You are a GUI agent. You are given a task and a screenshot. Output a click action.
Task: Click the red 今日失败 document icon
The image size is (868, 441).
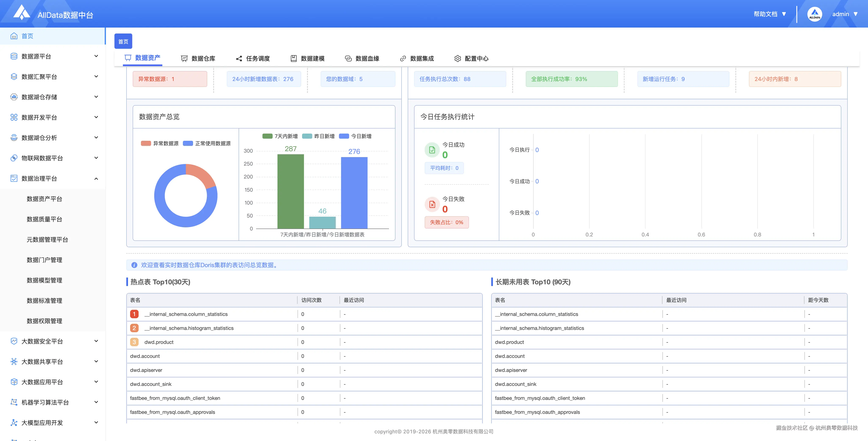[432, 204]
